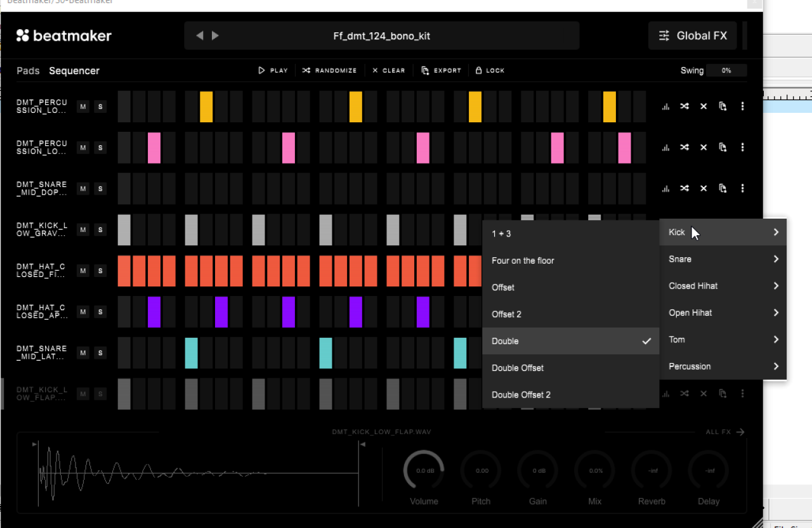812x528 pixels.
Task: Click the previous kit arrow
Action: [x=200, y=35]
